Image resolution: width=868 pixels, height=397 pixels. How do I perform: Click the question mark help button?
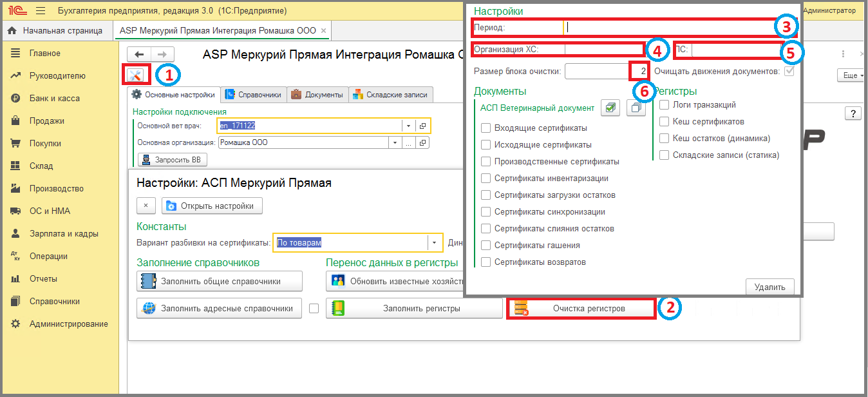coord(853,114)
